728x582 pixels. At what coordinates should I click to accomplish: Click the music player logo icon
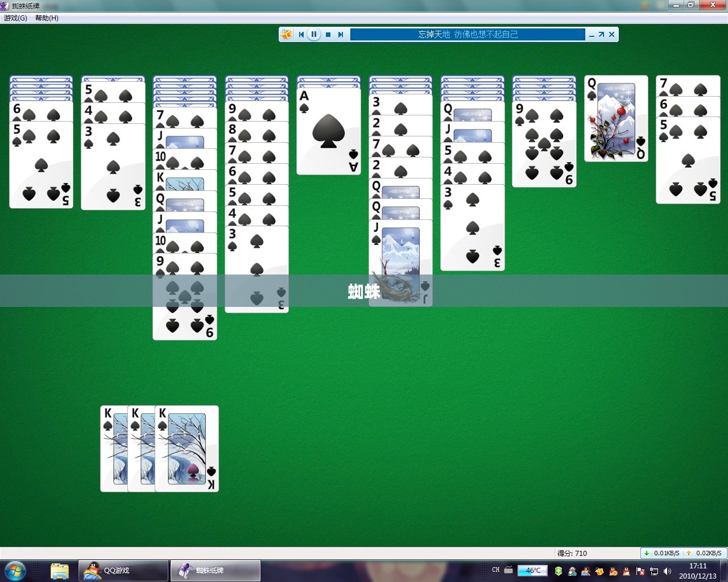(287, 35)
